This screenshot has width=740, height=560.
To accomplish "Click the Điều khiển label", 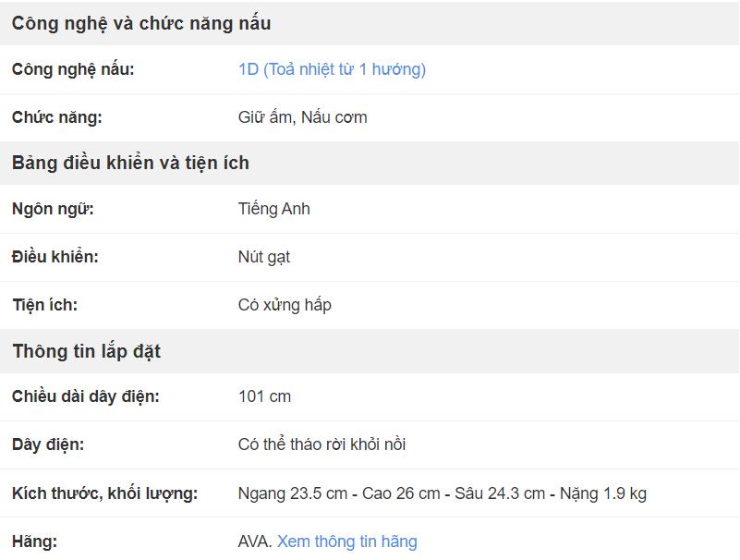I will (55, 257).
